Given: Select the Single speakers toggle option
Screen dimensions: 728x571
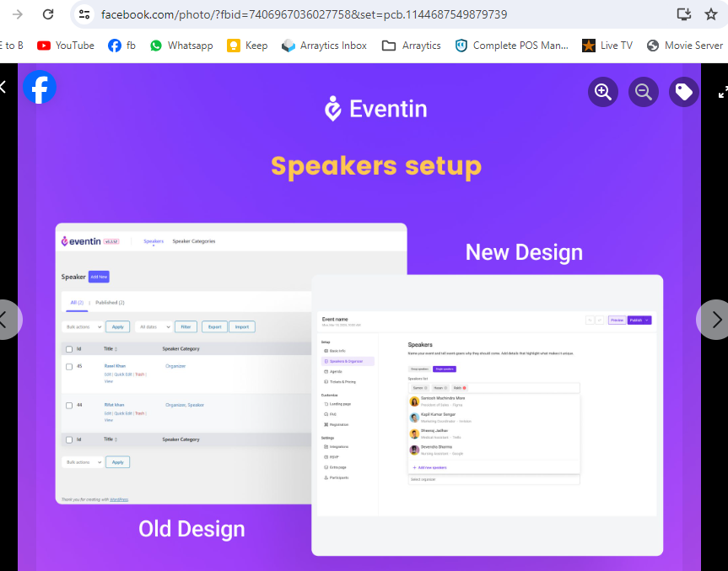Looking at the screenshot, I should click(x=445, y=369).
